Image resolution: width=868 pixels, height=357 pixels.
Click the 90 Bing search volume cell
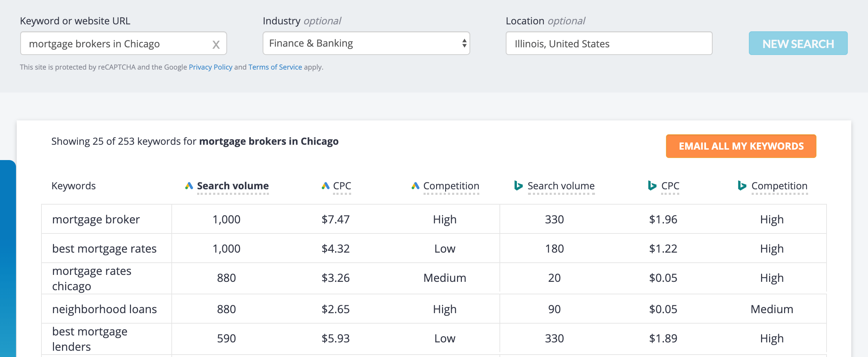(555, 309)
